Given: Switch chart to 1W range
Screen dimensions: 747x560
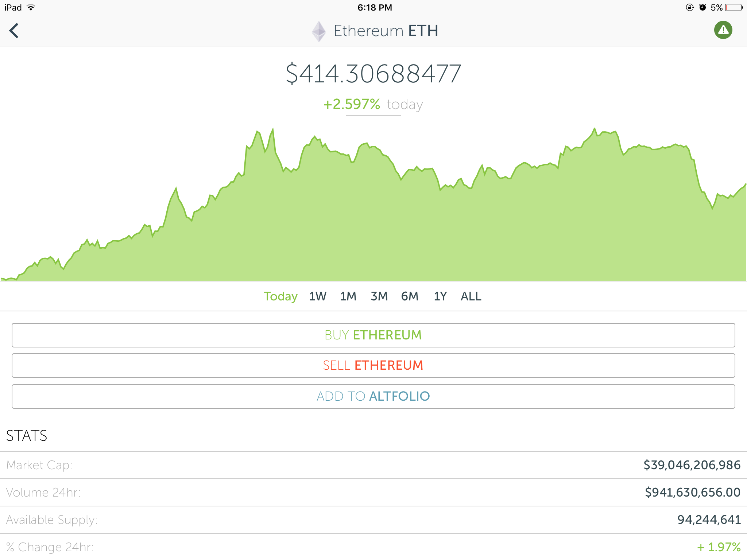Looking at the screenshot, I should (318, 296).
